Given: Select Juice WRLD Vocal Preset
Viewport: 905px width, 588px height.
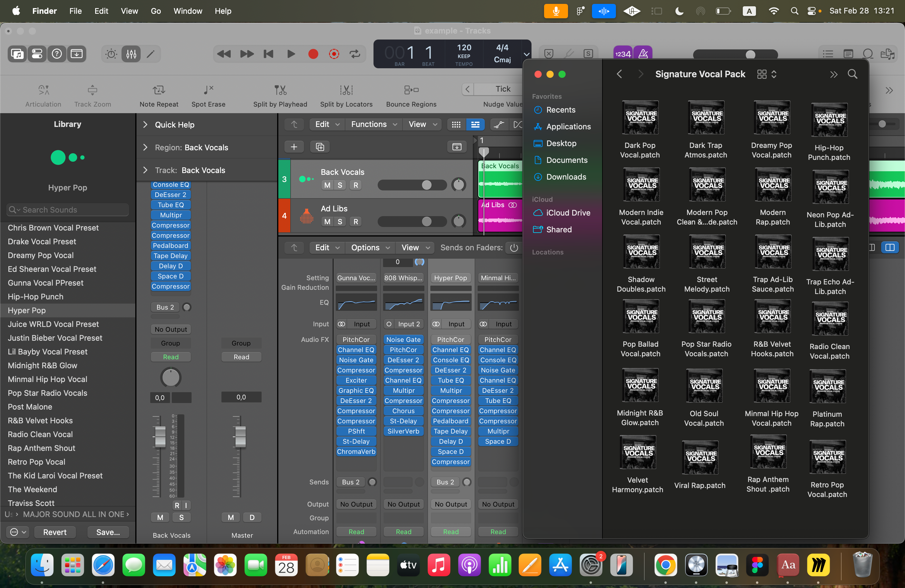Looking at the screenshot, I should coord(53,324).
